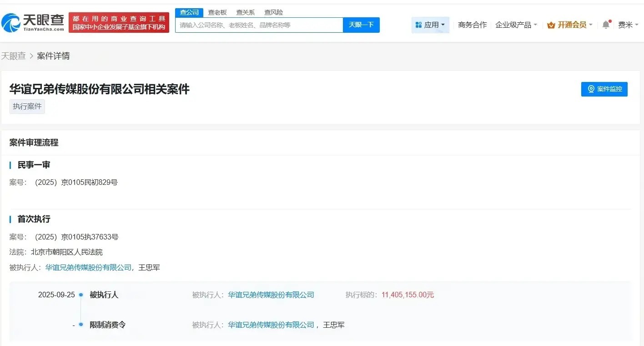Image resolution: width=644 pixels, height=346 pixels.
Task: Click the magnifier icon inside 案件监控 button
Action: (590, 89)
